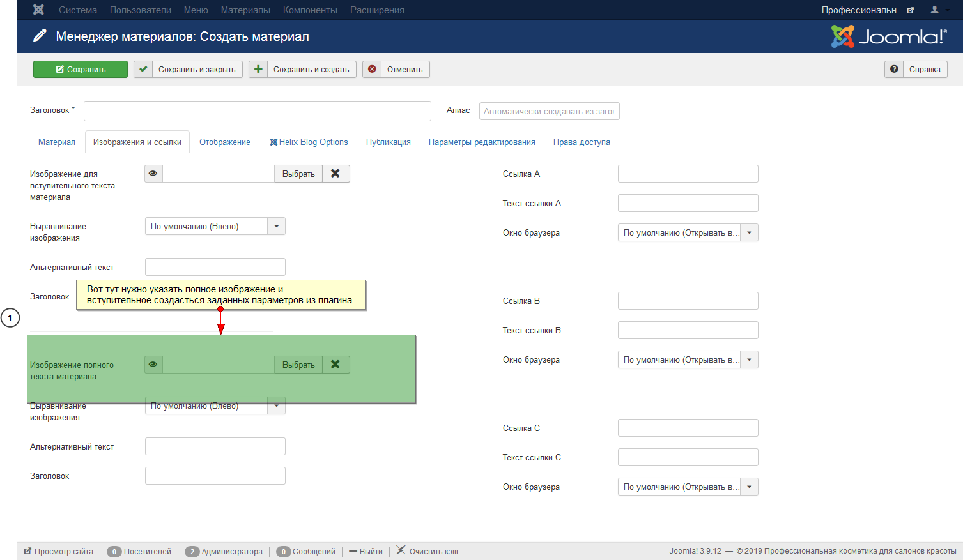
Task: Focus the Ссылка C input field
Action: (x=688, y=428)
